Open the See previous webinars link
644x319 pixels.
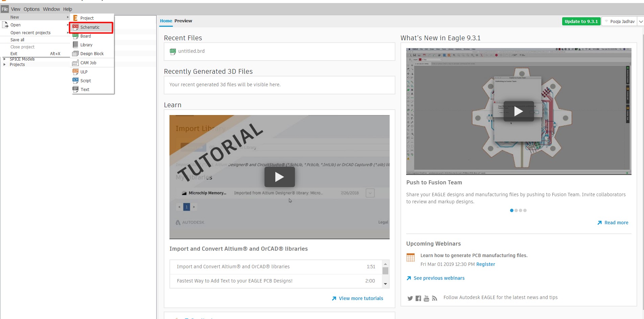(x=436, y=278)
